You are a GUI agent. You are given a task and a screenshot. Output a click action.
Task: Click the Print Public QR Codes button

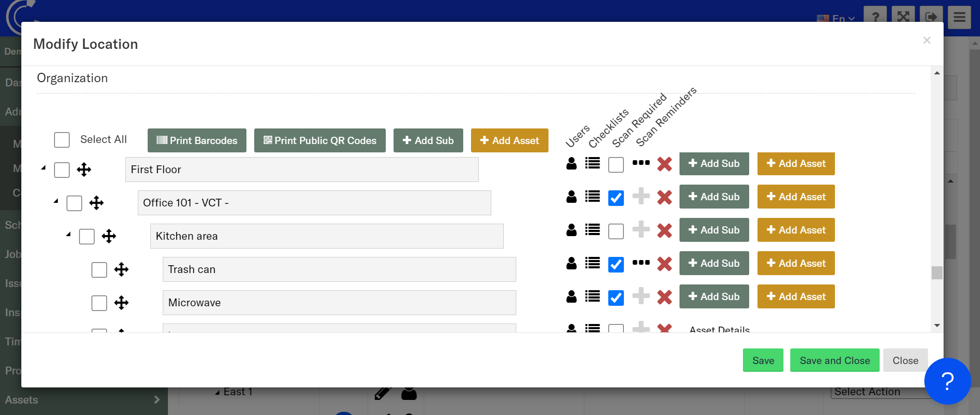point(320,140)
